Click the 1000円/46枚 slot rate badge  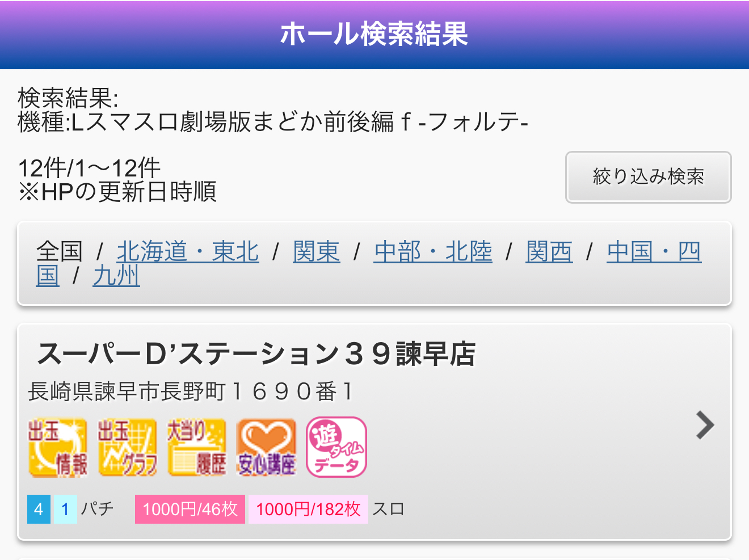190,509
